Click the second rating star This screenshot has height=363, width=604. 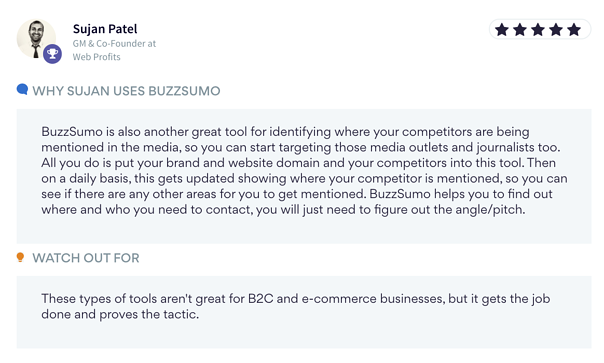[520, 29]
